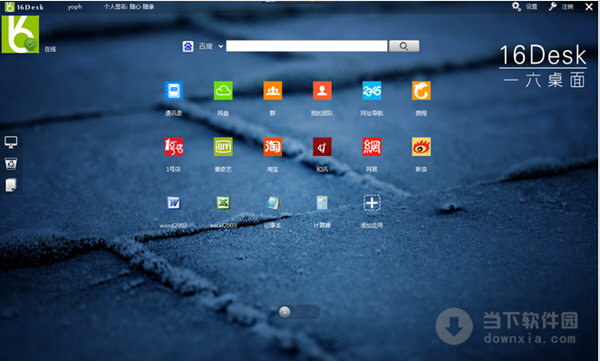Close the 16Desk window with X

click(589, 7)
